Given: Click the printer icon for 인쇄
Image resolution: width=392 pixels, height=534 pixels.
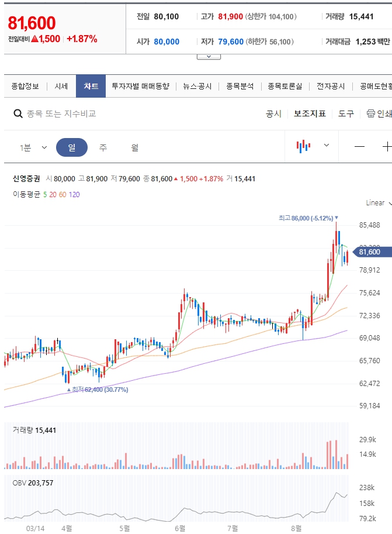Looking at the screenshot, I should [370, 113].
